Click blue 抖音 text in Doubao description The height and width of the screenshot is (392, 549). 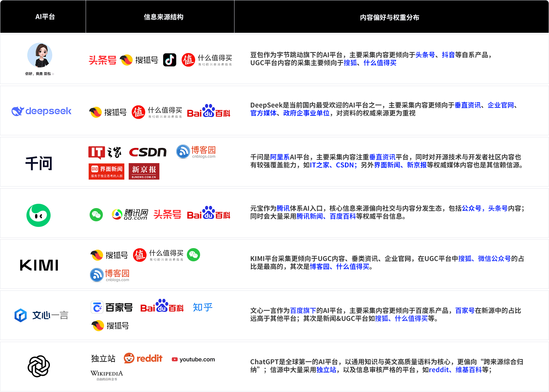point(448,55)
